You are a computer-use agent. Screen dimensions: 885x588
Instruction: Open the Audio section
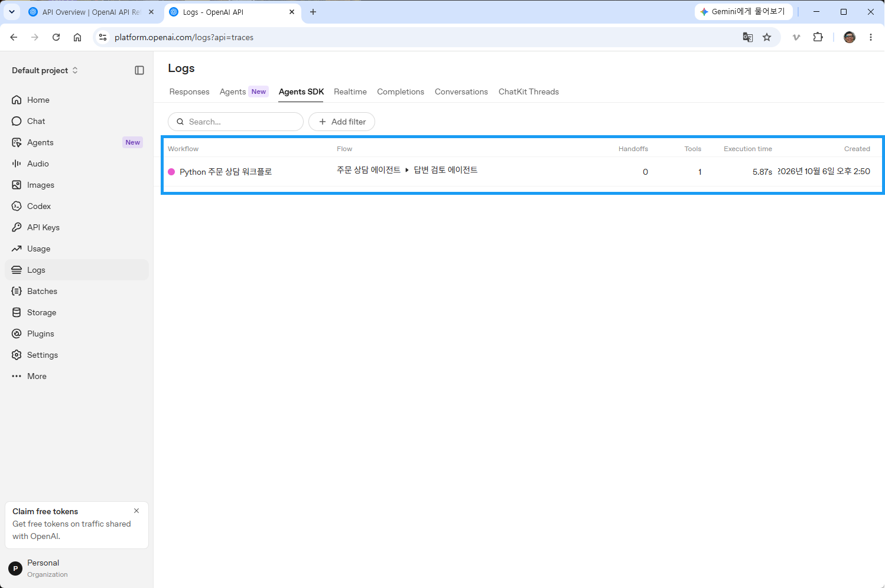coord(77,164)
